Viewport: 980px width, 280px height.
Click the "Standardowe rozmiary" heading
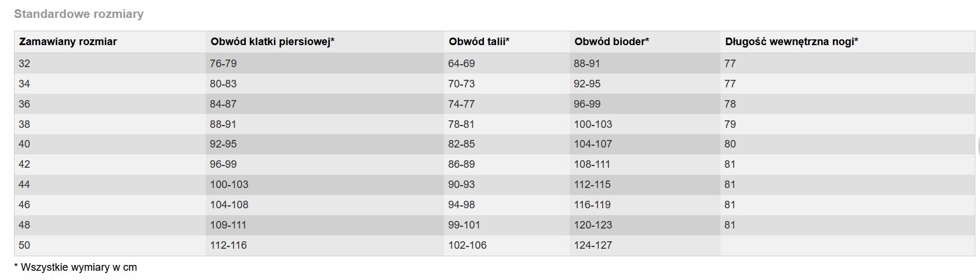(79, 14)
